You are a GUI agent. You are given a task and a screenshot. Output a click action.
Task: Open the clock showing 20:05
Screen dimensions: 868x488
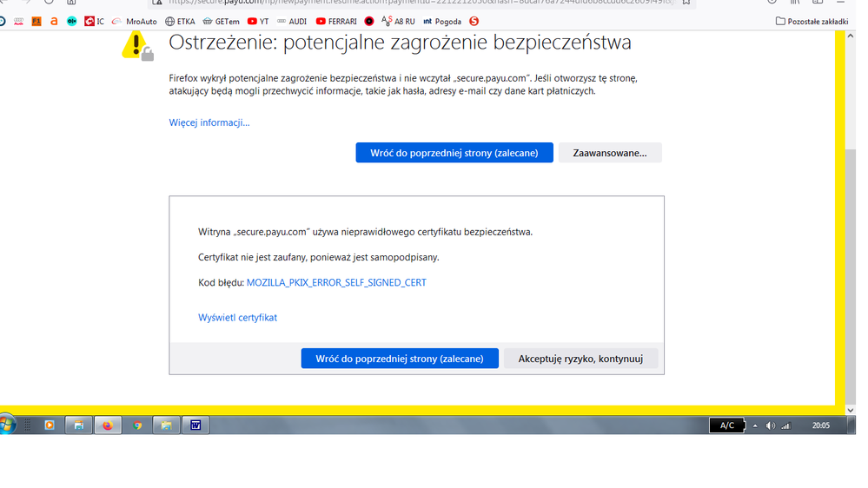click(820, 425)
